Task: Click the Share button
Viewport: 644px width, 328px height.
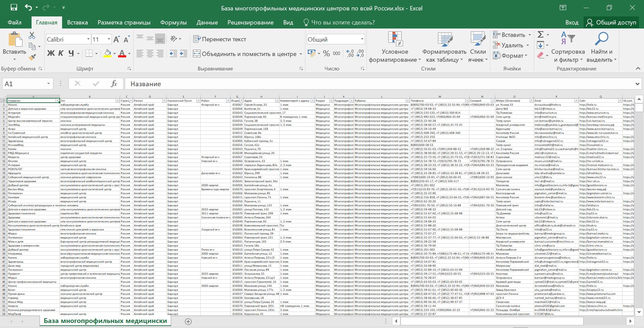Action: [611, 22]
